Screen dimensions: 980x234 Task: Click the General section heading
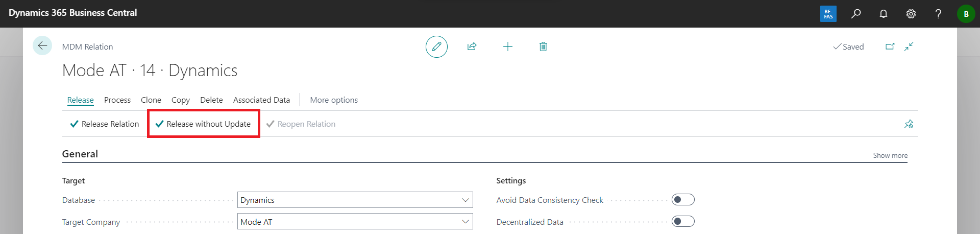pos(80,154)
